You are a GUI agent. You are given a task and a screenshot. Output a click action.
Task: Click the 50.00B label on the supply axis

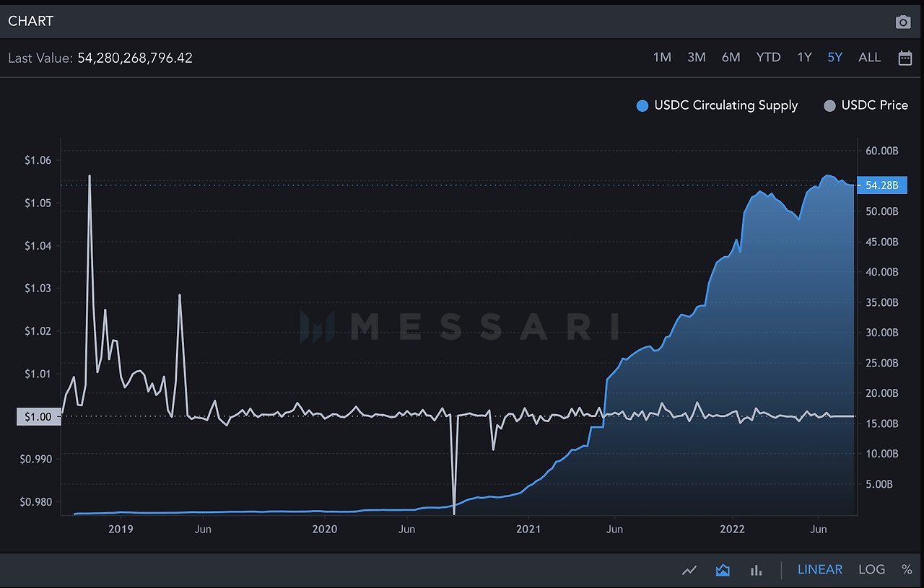click(882, 211)
